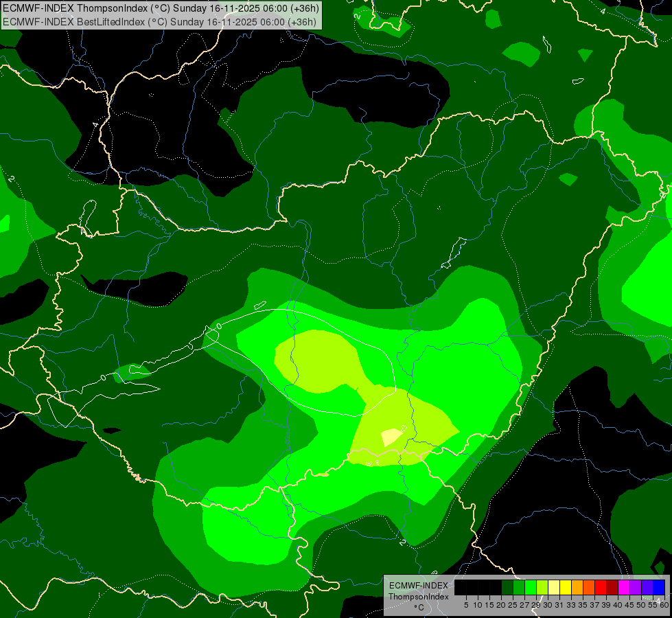672x618 pixels.
Task: Click the legend tick value 40
Action: coord(617,604)
